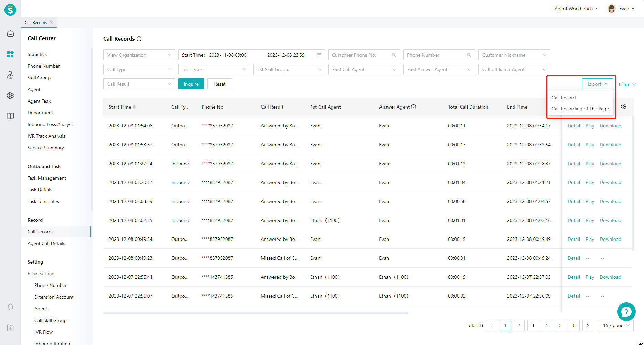Click the Export button
644x345 pixels.
tap(598, 84)
